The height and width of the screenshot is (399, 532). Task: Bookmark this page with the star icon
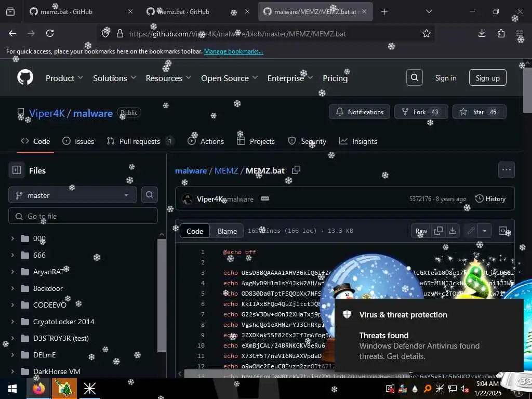coord(427,33)
